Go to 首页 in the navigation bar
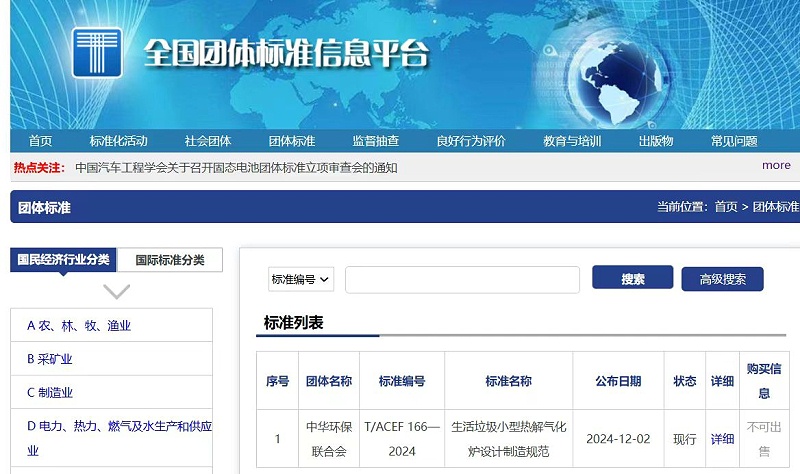800x474 pixels. pos(40,141)
